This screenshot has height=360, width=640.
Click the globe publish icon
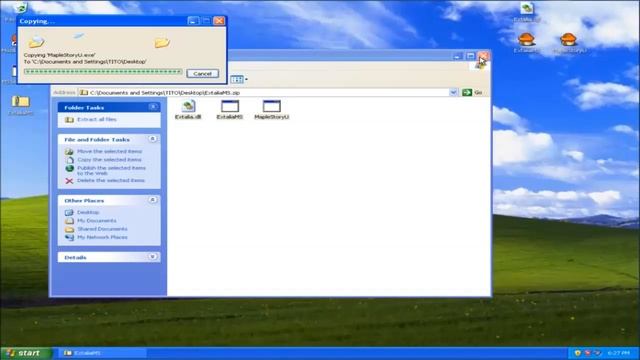coord(69,169)
